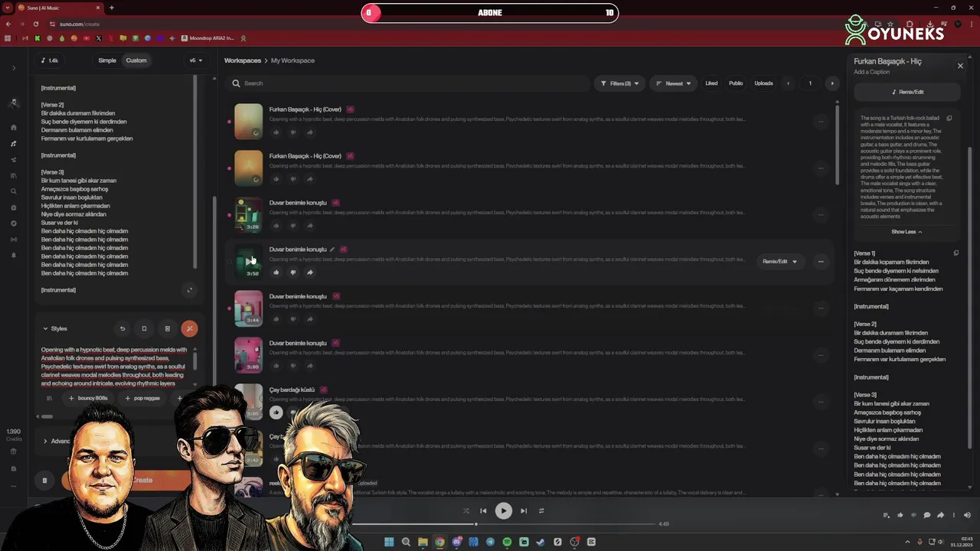This screenshot has width=980, height=551.
Task: Open Steam from the Windows taskbar
Action: [x=541, y=542]
